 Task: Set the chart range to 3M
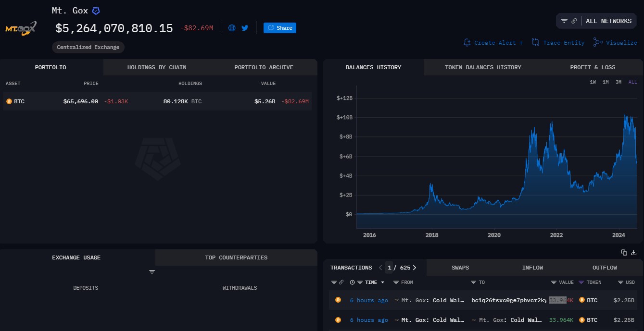click(619, 82)
